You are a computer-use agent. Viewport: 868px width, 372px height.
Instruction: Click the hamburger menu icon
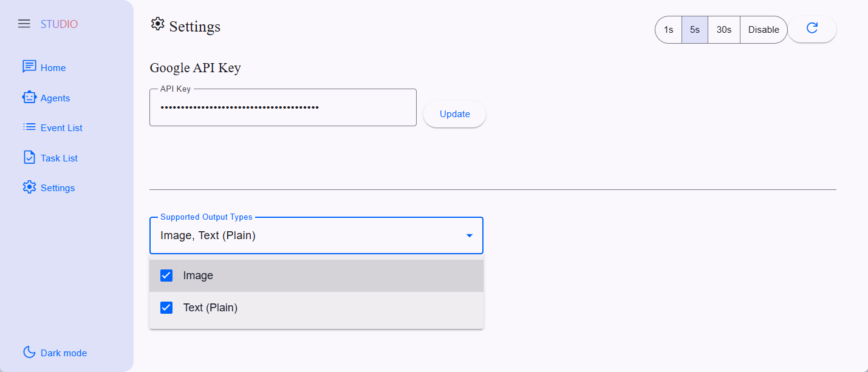coord(24,24)
